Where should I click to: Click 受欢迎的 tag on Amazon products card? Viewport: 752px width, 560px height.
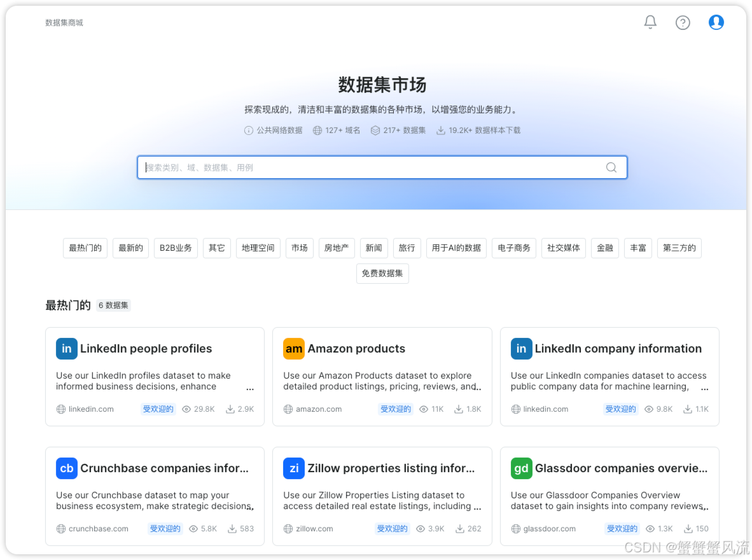tap(396, 409)
